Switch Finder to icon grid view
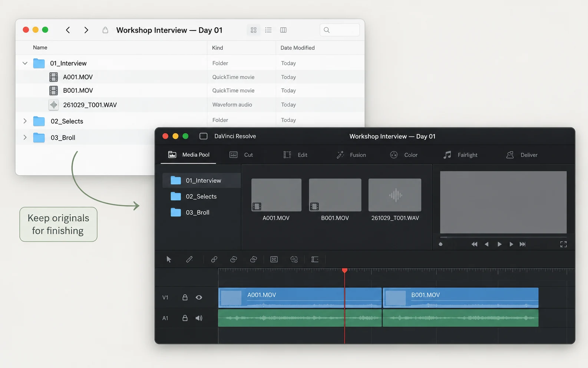588x368 pixels. click(x=254, y=30)
